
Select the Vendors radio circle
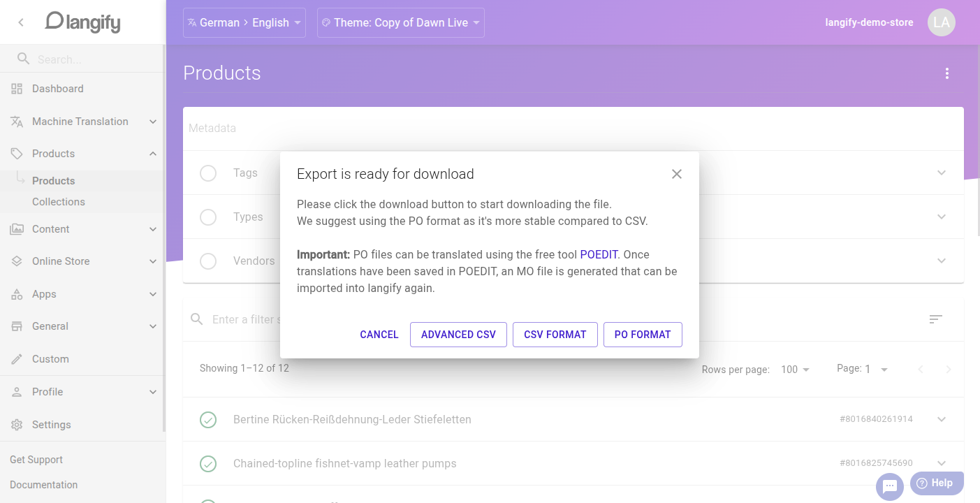(208, 261)
